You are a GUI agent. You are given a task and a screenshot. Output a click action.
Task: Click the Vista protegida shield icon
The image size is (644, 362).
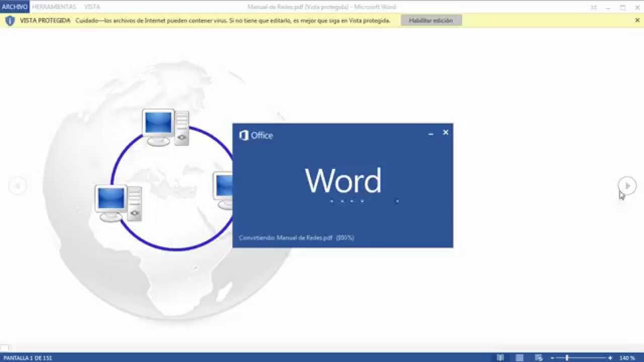(x=10, y=21)
